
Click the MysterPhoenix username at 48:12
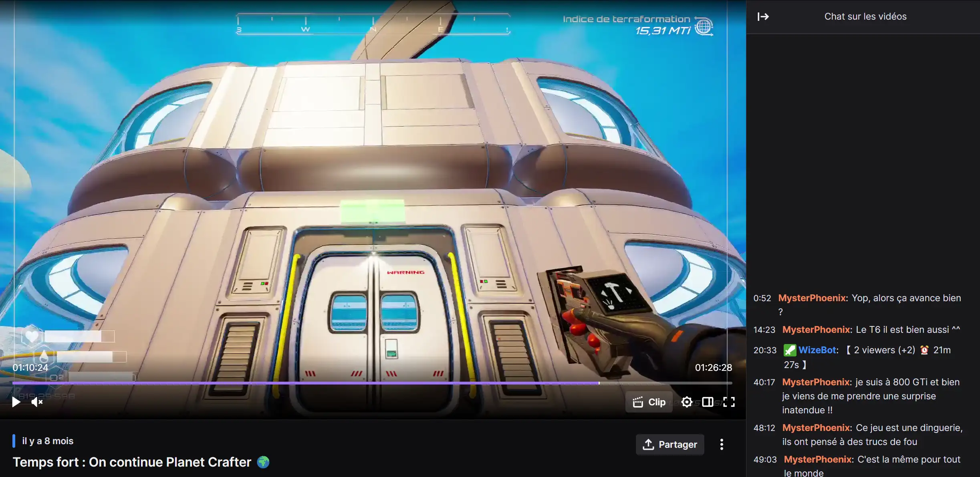tap(816, 428)
